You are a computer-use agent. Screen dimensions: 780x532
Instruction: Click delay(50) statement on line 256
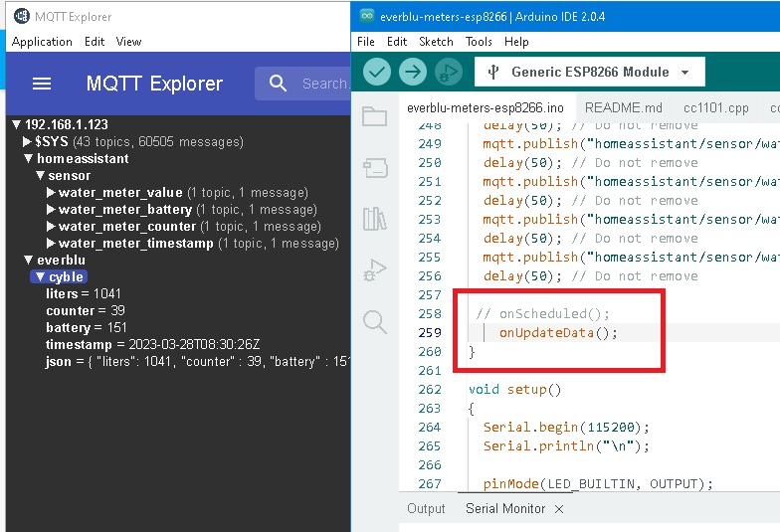(521, 276)
